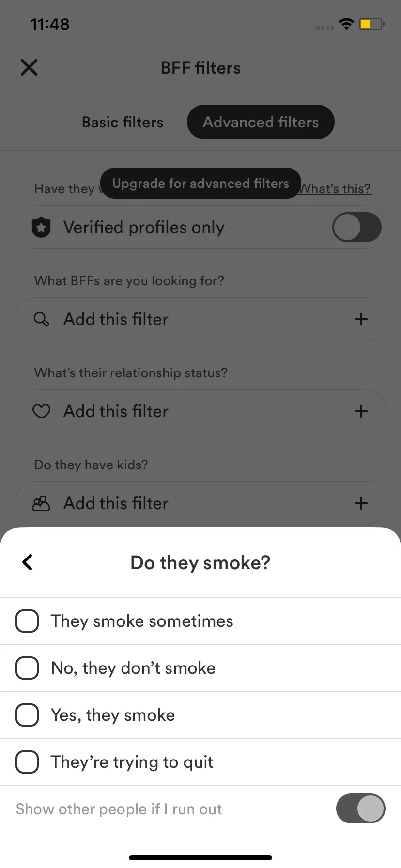The height and width of the screenshot is (868, 401).
Task: Tap the Wi-Fi icon in status bar
Action: [346, 24]
